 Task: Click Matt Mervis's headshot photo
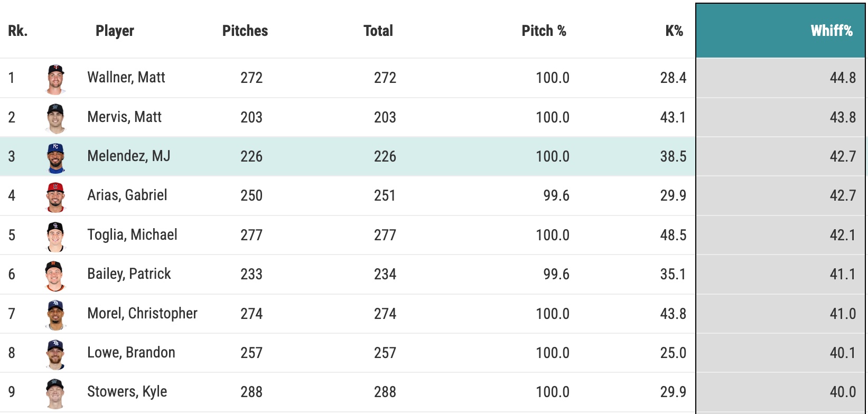(x=55, y=118)
